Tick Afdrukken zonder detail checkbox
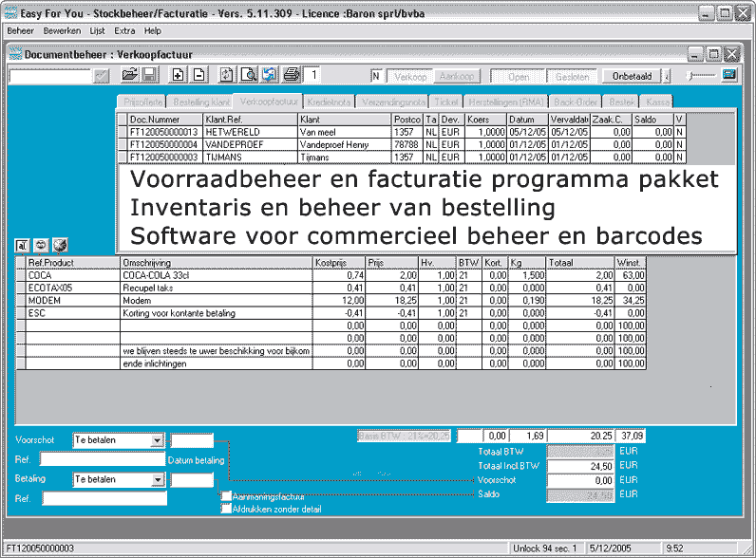 tap(226, 509)
